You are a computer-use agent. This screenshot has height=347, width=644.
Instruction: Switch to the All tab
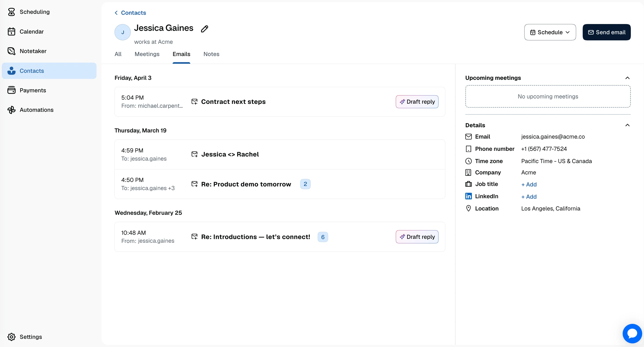[118, 54]
